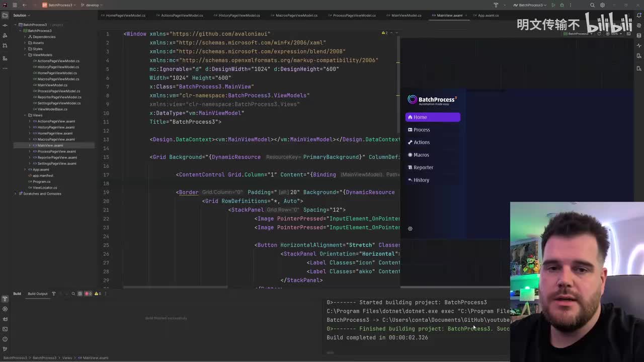
Task: Switch to HomePageViewModel.cs tab
Action: (123, 16)
